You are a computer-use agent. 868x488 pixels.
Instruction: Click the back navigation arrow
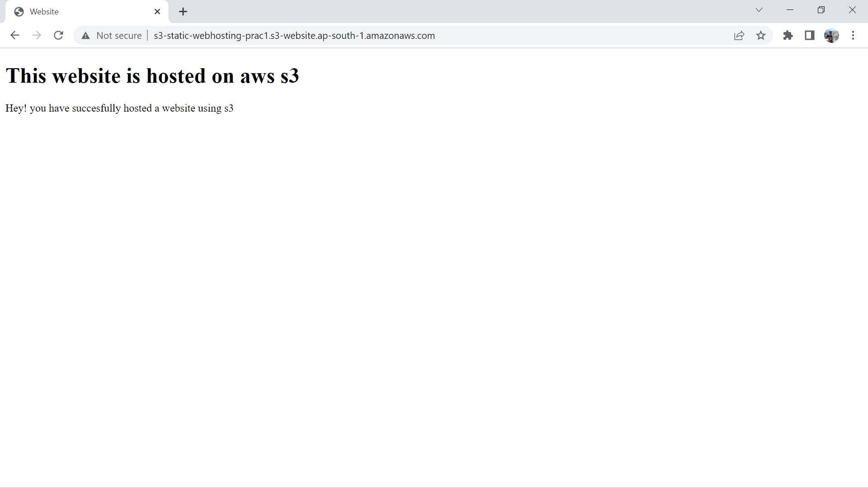(15, 35)
